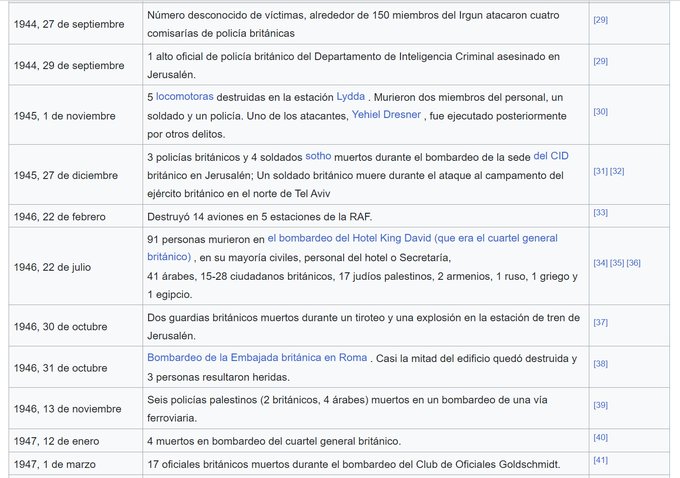Open footnote [33]
Image resolution: width=680 pixels, height=478 pixels.
pos(601,213)
